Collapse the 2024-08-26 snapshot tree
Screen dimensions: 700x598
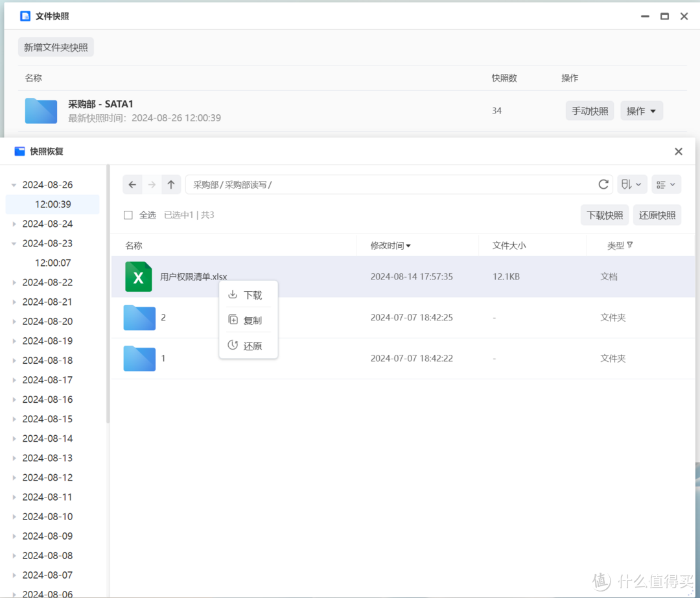14,184
